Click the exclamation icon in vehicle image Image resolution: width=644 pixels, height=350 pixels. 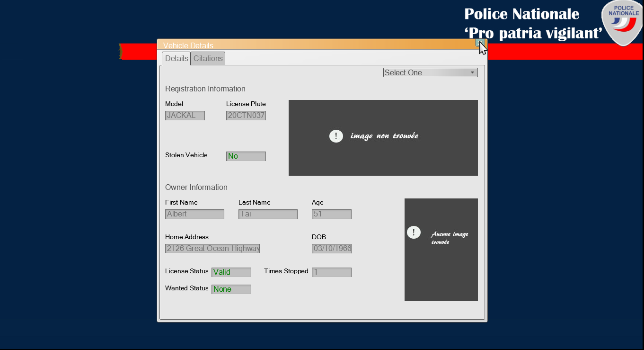[336, 136]
